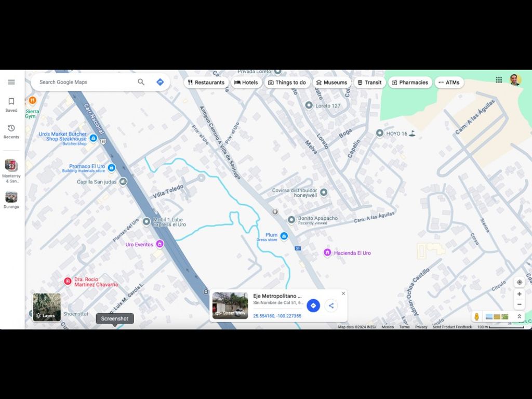Close the Eje Metropolitano location card
The width and height of the screenshot is (532, 399).
(343, 294)
